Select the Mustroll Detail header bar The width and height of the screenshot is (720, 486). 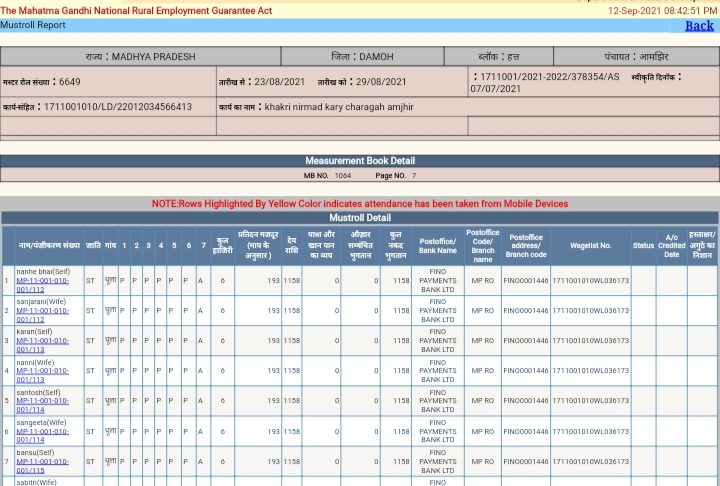(x=360, y=218)
